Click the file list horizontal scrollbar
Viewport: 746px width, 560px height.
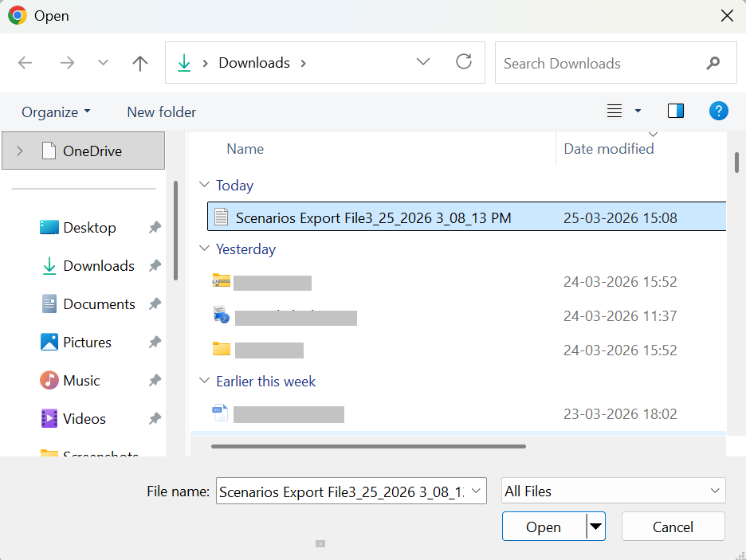[x=368, y=446]
